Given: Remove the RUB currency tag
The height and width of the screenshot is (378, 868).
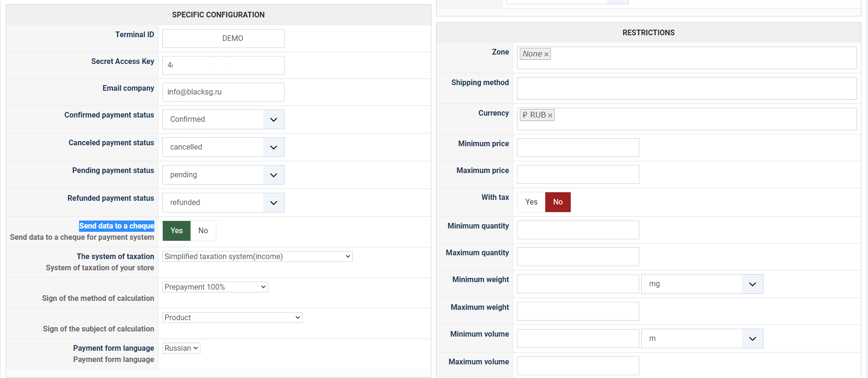Looking at the screenshot, I should tap(550, 116).
